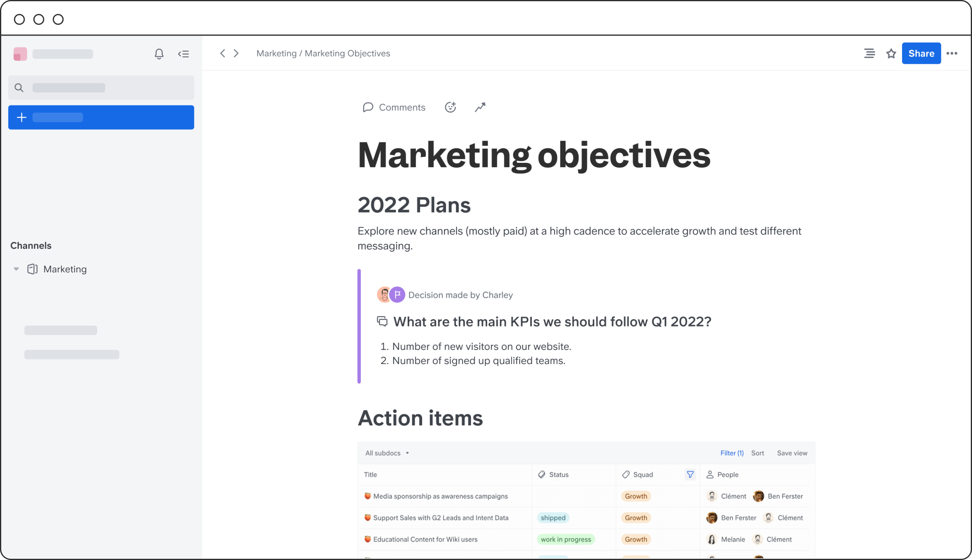
Task: Open the analytics trend arrow icon
Action: click(480, 107)
